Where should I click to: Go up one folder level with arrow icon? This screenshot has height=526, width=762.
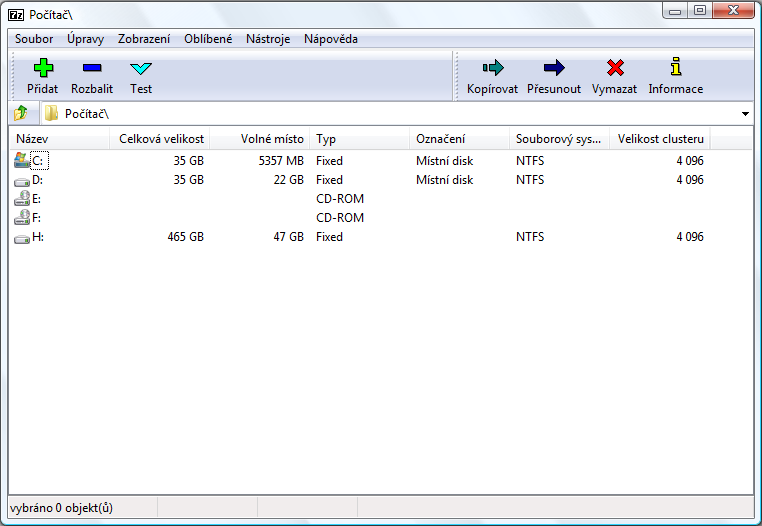pos(21,113)
